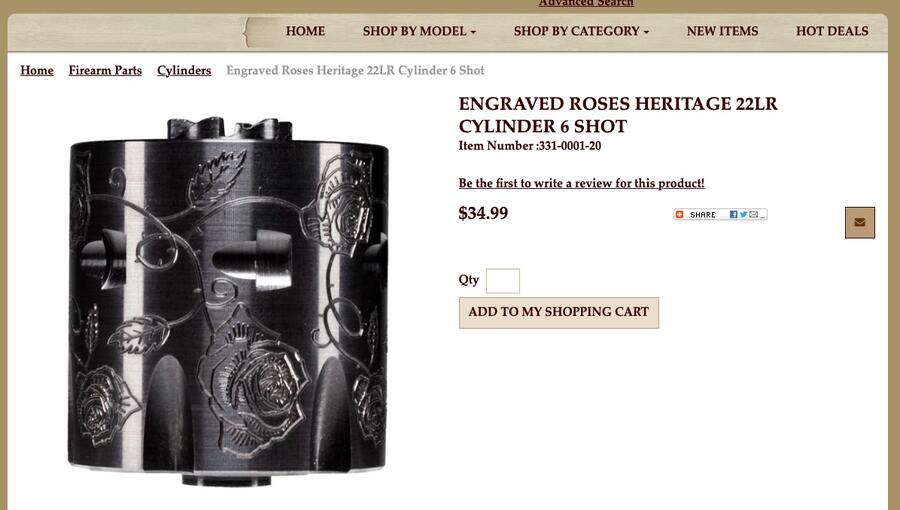Open the Advanced Search link
900x510 pixels.
[586, 3]
